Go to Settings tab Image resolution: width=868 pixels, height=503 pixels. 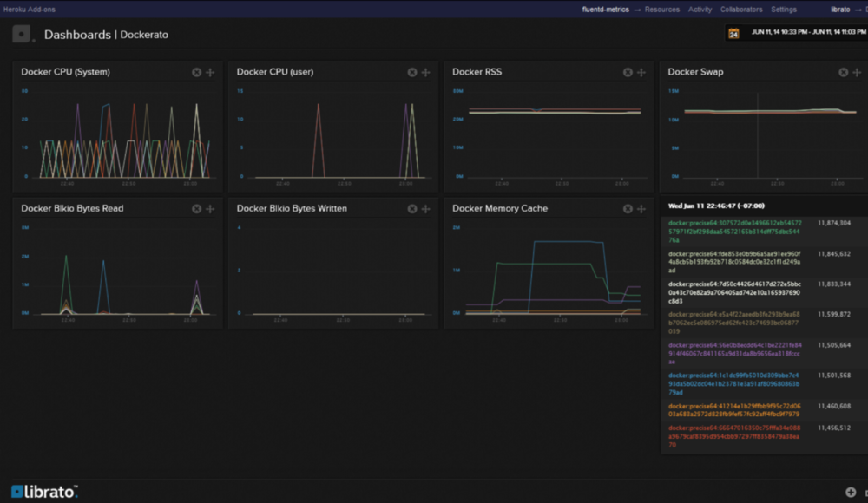coord(784,10)
